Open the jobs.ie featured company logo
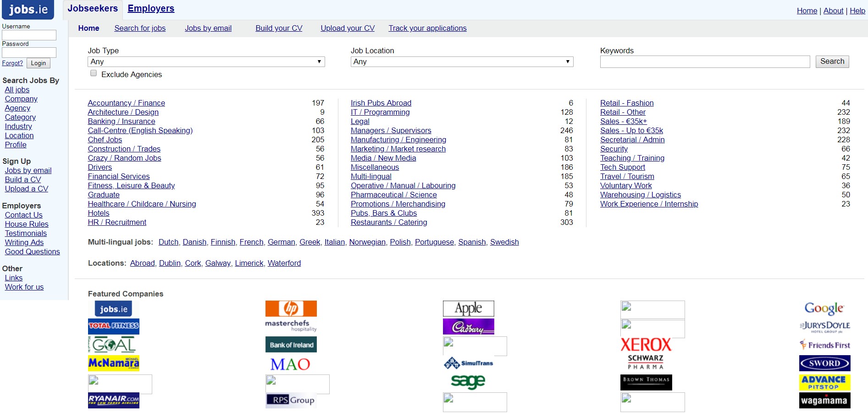Image resolution: width=868 pixels, height=413 pixels. coord(113,309)
